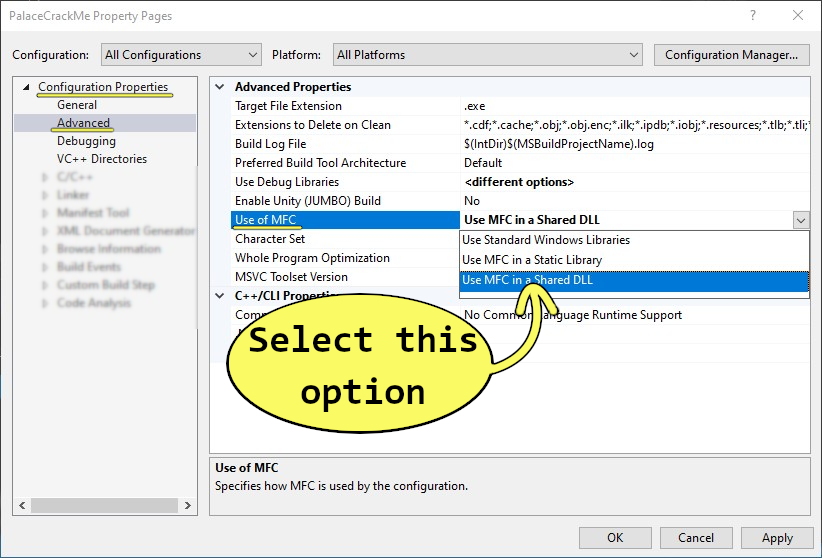Image resolution: width=822 pixels, height=558 pixels.
Task: Click the tree scrollbar right arrow
Action: point(188,506)
